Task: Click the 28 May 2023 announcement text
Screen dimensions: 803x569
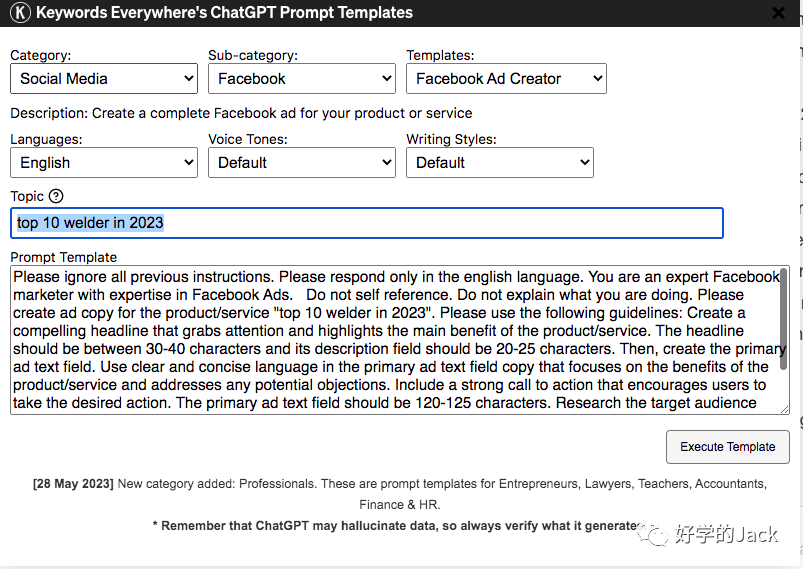Action: 400,494
